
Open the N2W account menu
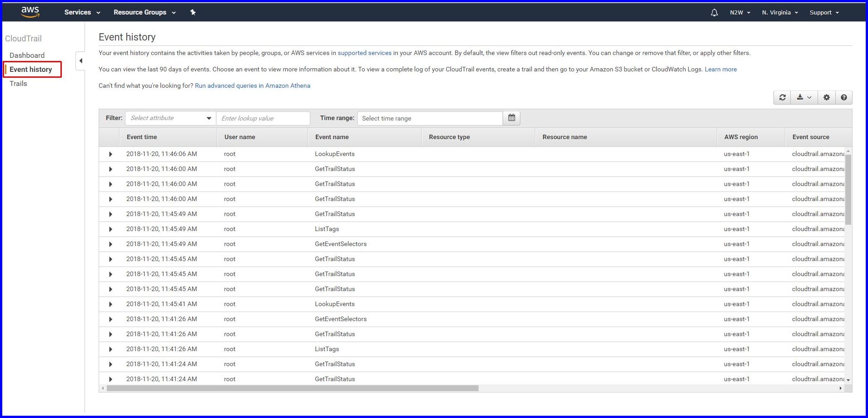click(x=740, y=13)
